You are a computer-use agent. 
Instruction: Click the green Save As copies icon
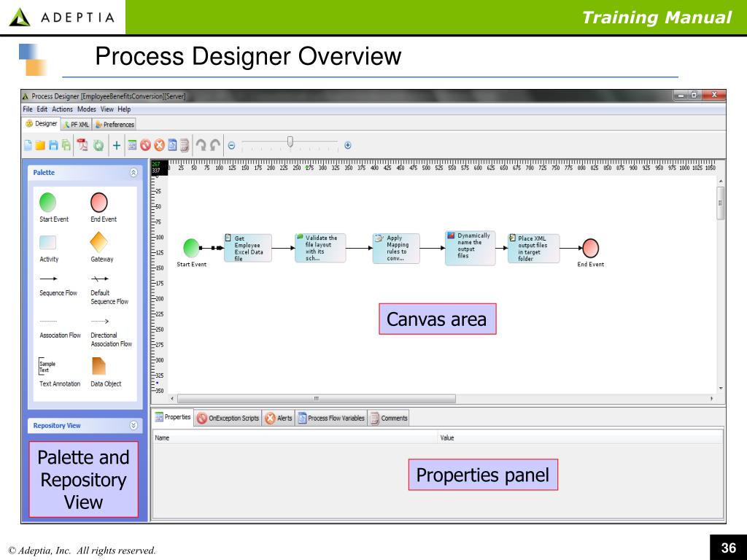point(66,145)
